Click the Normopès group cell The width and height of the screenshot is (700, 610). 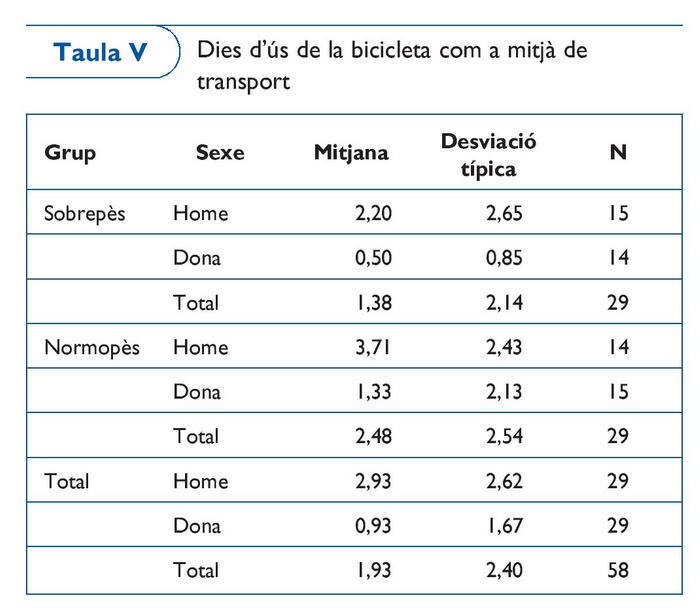click(92, 347)
